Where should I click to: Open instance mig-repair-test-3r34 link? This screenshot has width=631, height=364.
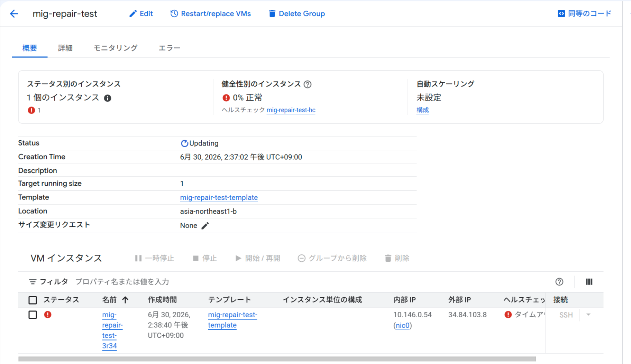[x=112, y=330]
